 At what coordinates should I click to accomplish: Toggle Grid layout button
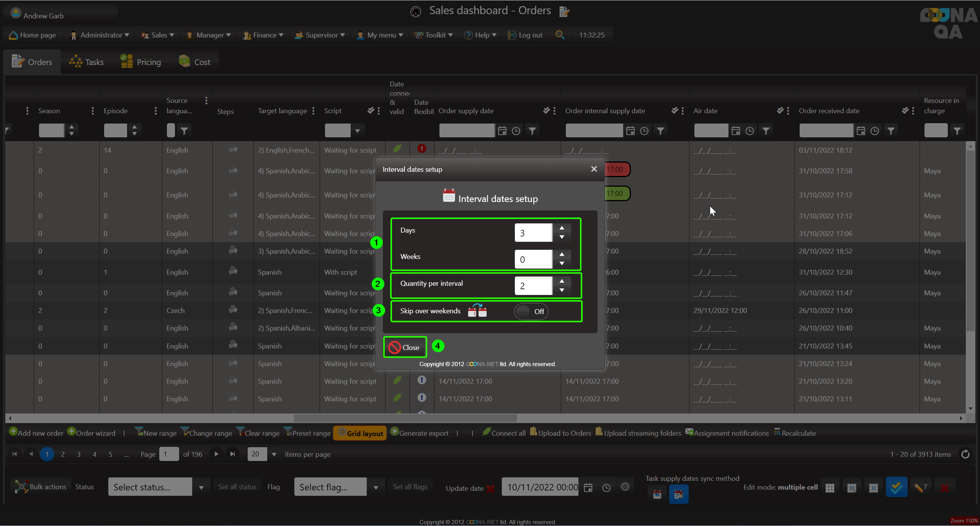pos(360,433)
